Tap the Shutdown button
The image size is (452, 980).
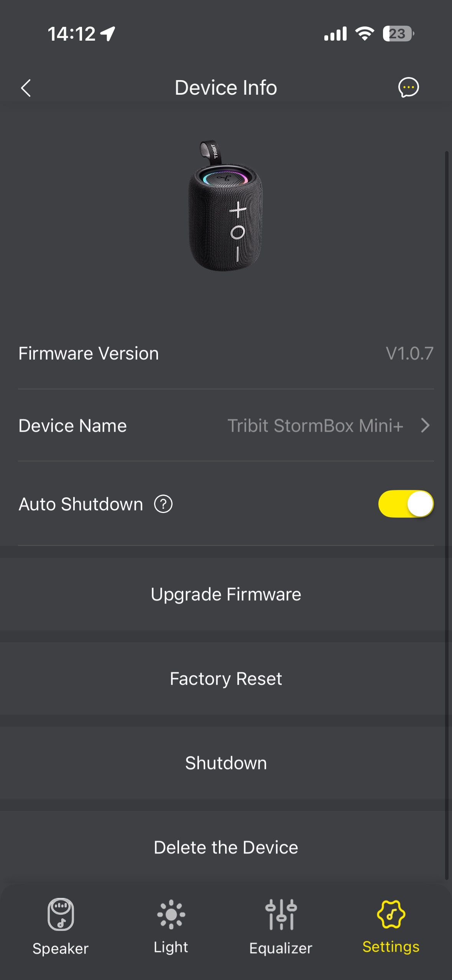226,763
